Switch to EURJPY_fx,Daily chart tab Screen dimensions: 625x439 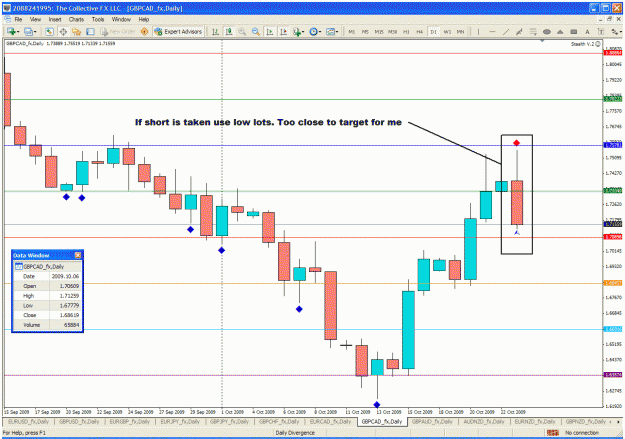click(180, 421)
